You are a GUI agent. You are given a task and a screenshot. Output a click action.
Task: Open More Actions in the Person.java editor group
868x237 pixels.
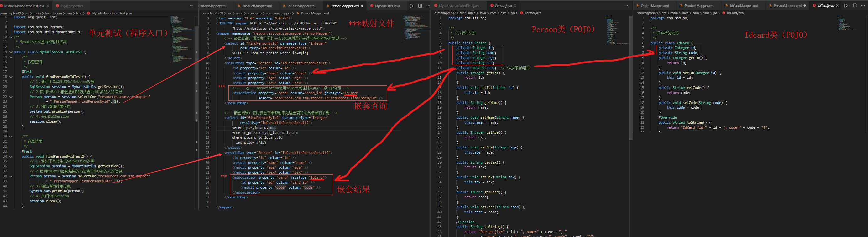pyautogui.click(x=626, y=6)
